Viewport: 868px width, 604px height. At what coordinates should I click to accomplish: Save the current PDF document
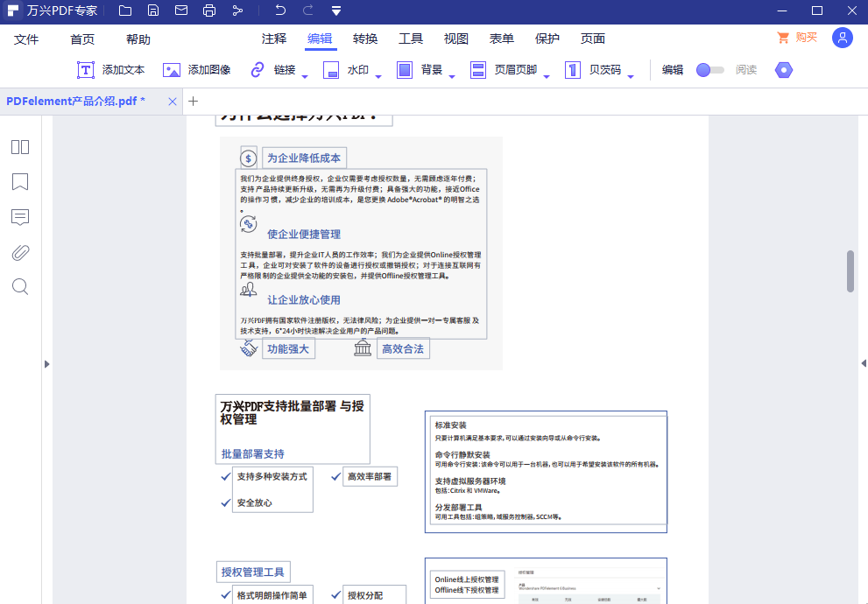[152, 11]
